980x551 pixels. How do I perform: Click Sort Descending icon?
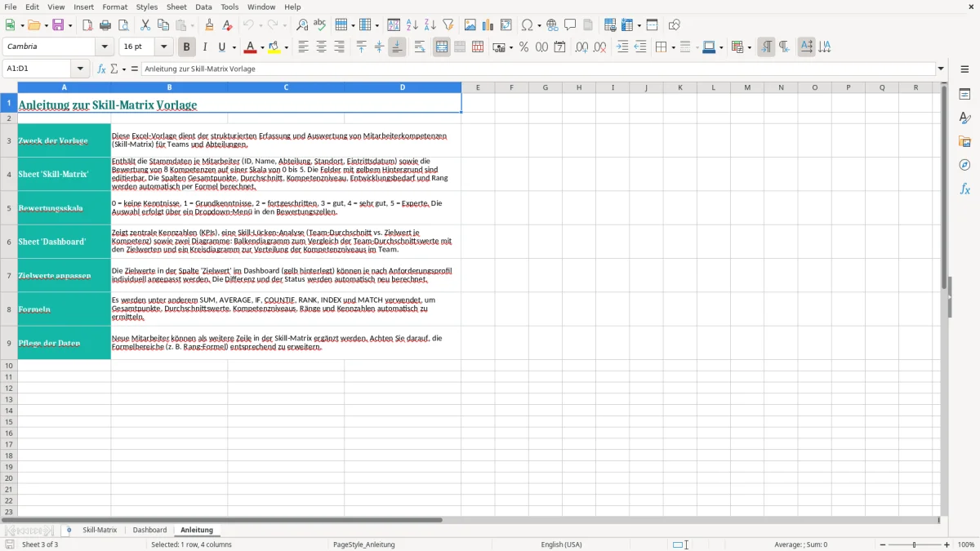pos(430,25)
